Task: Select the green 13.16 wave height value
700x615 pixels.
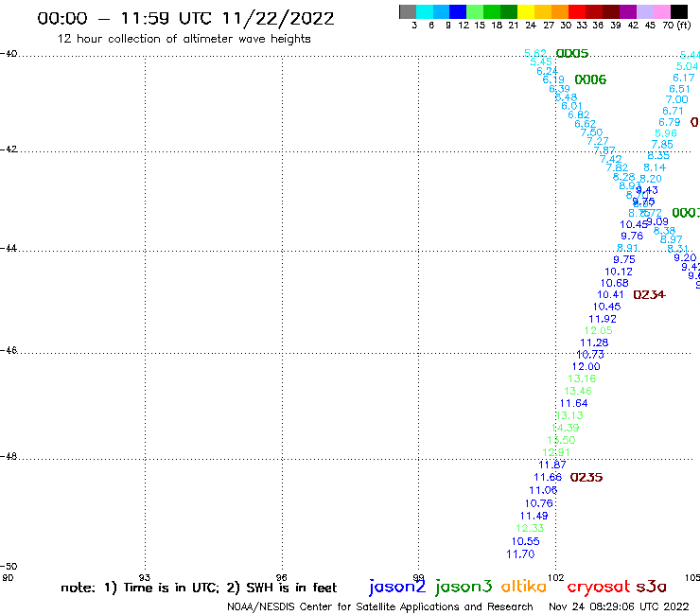Action: (582, 378)
